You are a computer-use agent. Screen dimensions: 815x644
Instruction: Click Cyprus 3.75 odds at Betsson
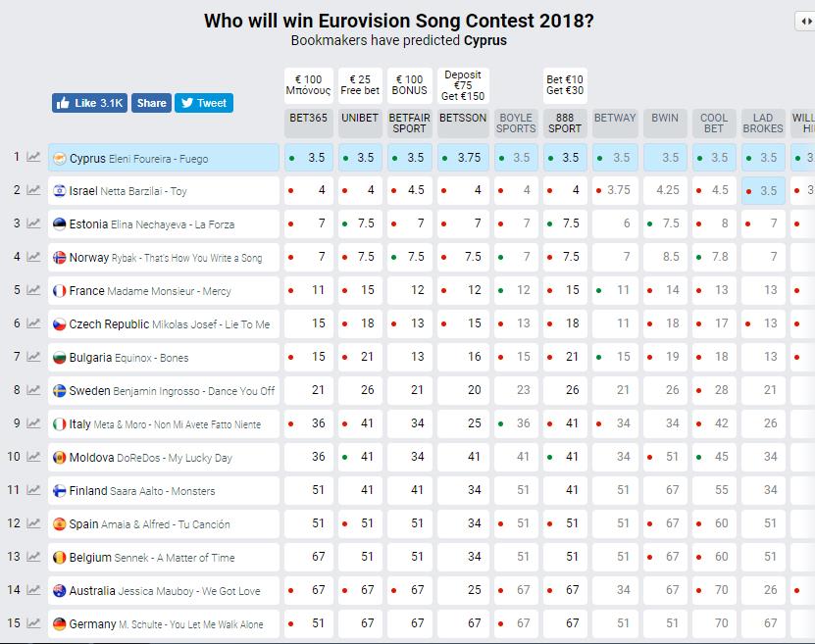coord(463,158)
